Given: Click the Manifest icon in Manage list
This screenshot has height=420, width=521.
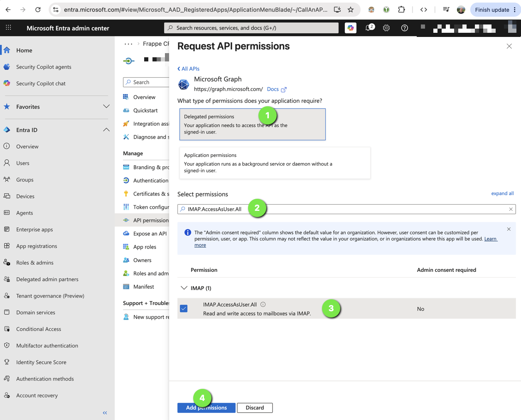Looking at the screenshot, I should (x=126, y=287).
